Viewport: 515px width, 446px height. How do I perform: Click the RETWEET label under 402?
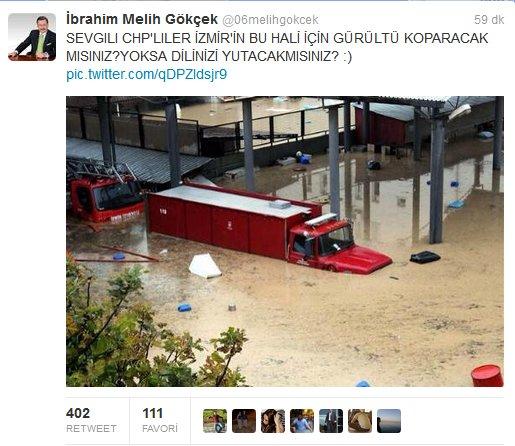[x=91, y=429]
